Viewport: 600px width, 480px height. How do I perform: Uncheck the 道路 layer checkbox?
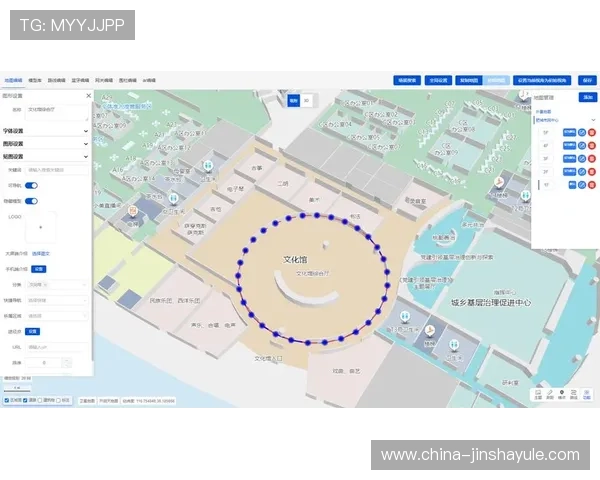tap(25, 400)
